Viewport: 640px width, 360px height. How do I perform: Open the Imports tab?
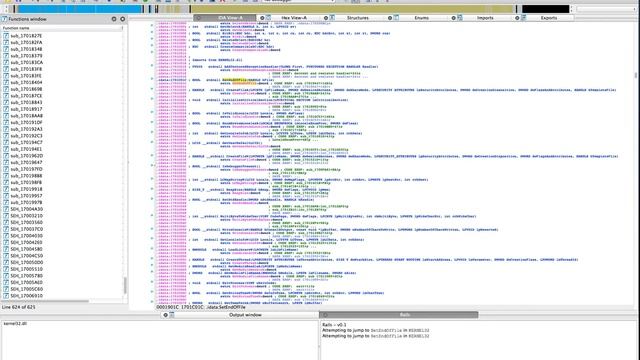485,18
